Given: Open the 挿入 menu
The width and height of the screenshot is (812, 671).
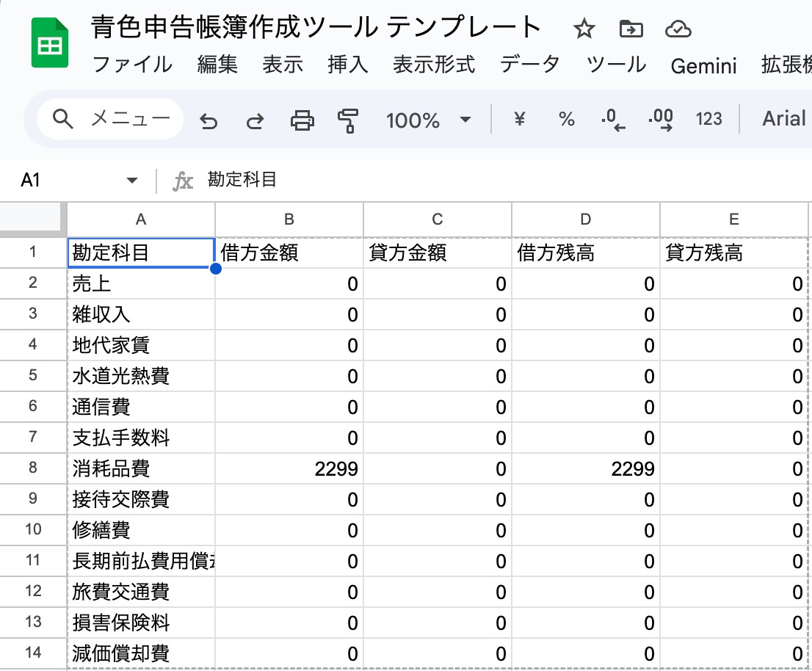Looking at the screenshot, I should pos(347,65).
